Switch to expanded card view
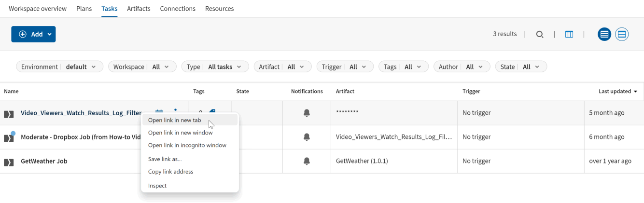Screen dimensions: 644x203 click(622, 34)
